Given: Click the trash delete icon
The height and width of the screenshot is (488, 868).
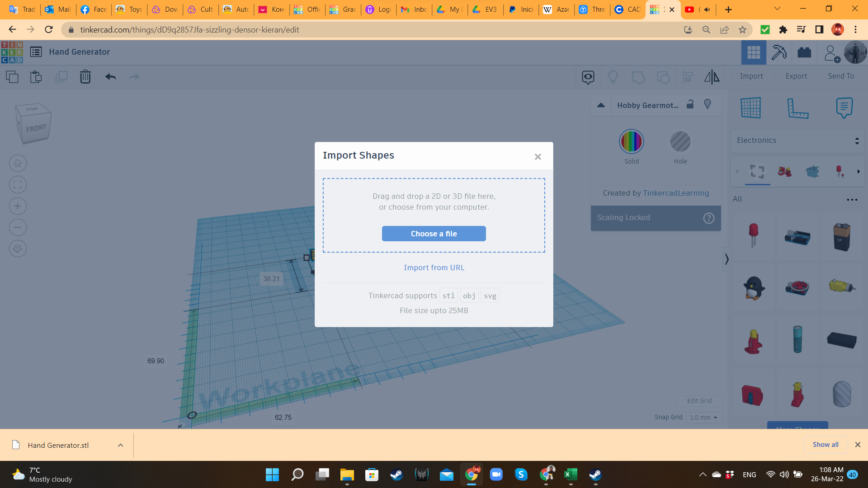Looking at the screenshot, I should coord(85,77).
